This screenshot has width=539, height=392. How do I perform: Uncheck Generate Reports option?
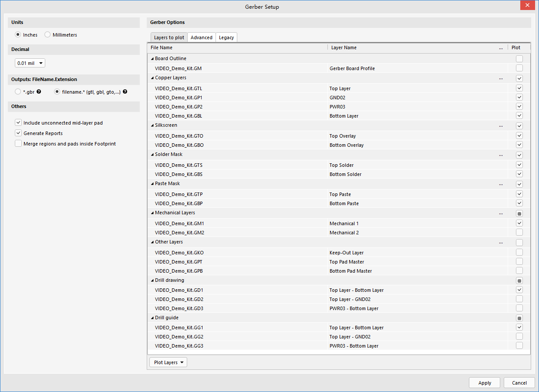18,133
